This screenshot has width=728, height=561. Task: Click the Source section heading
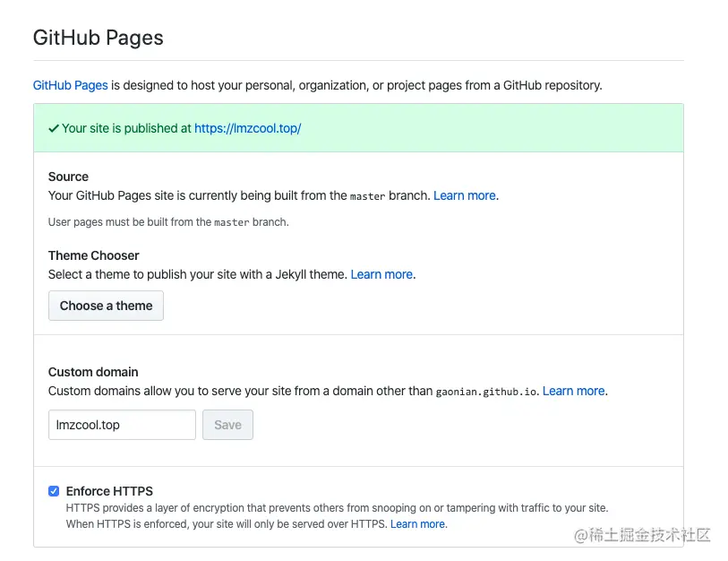coord(68,177)
